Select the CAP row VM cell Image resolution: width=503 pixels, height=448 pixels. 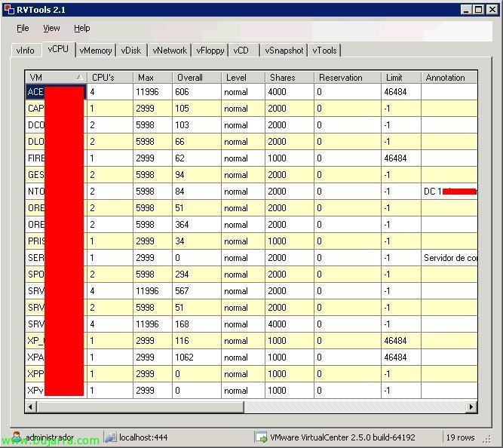(x=56, y=109)
